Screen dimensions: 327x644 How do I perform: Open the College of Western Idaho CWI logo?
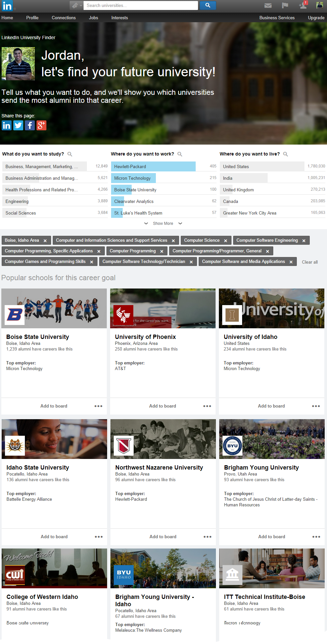[x=15, y=575]
